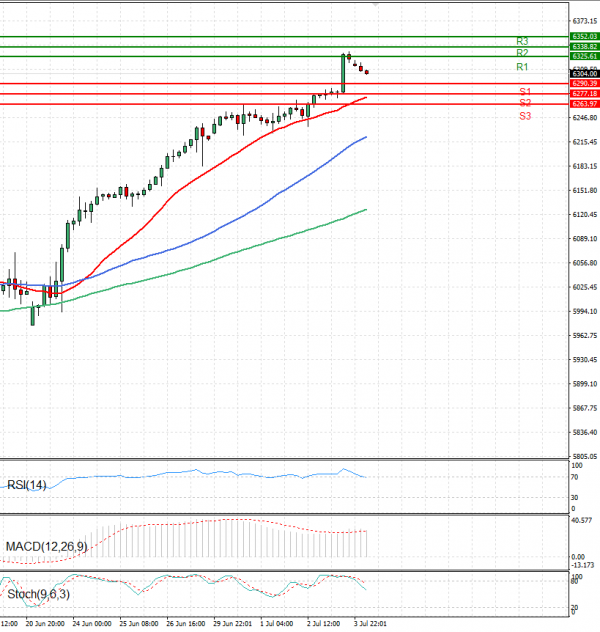Click the 6215.45 price axis value
Image resolution: width=600 pixels, height=632 pixels.
point(585,142)
